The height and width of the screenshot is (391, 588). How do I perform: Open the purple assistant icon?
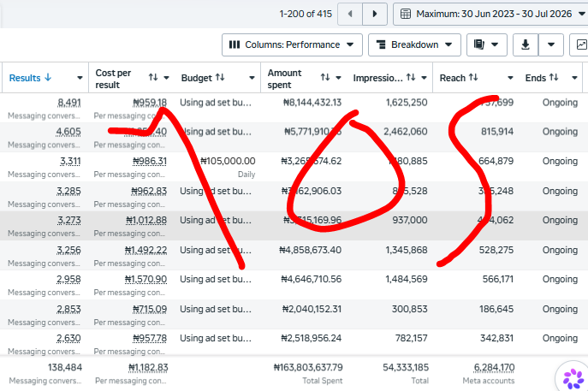pyautogui.click(x=573, y=378)
